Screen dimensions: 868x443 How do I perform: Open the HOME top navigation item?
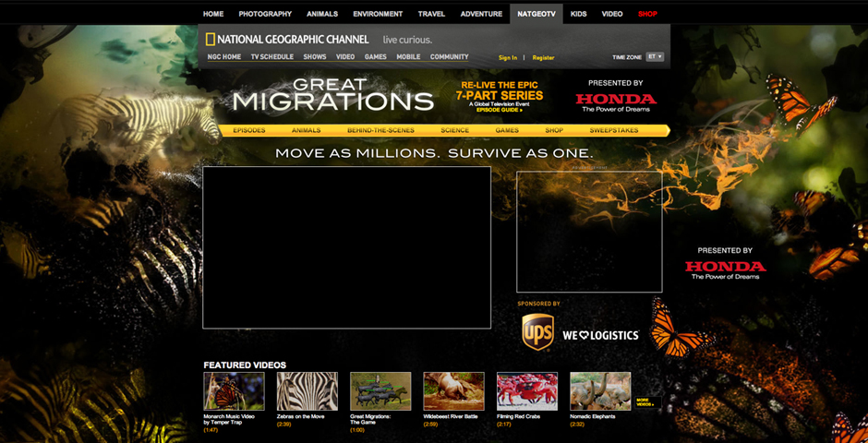[213, 14]
